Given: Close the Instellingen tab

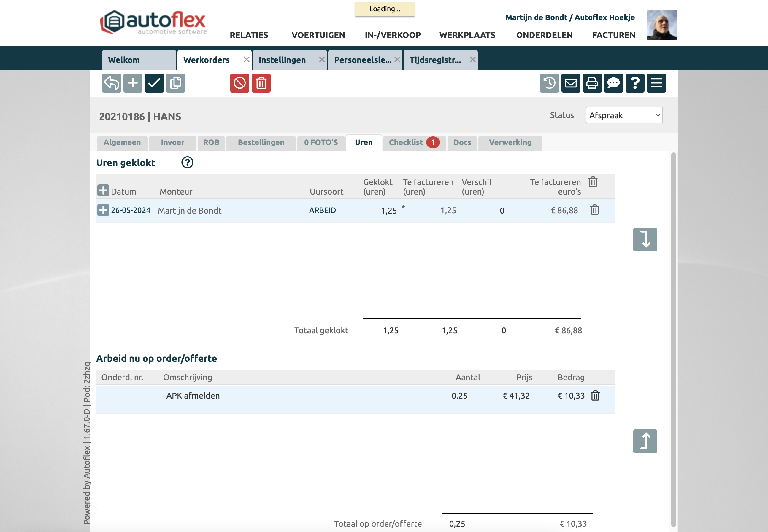Looking at the screenshot, I should click(x=321, y=60).
